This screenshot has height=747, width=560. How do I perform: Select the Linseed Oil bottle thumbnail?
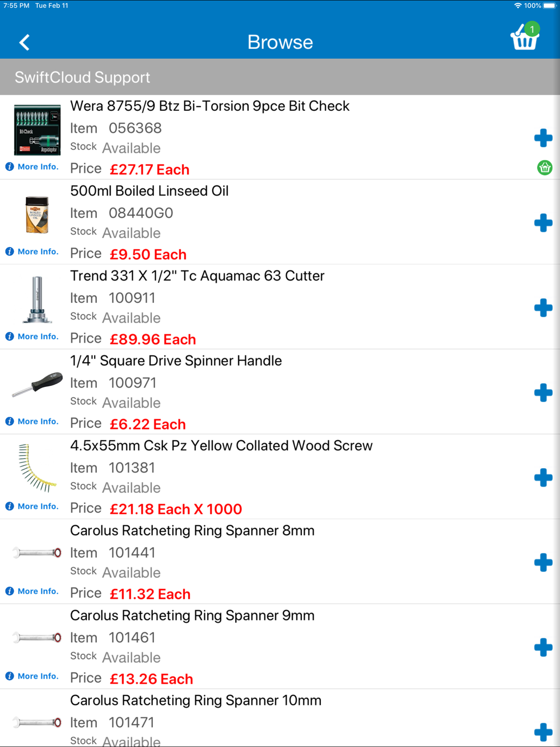pos(37,214)
